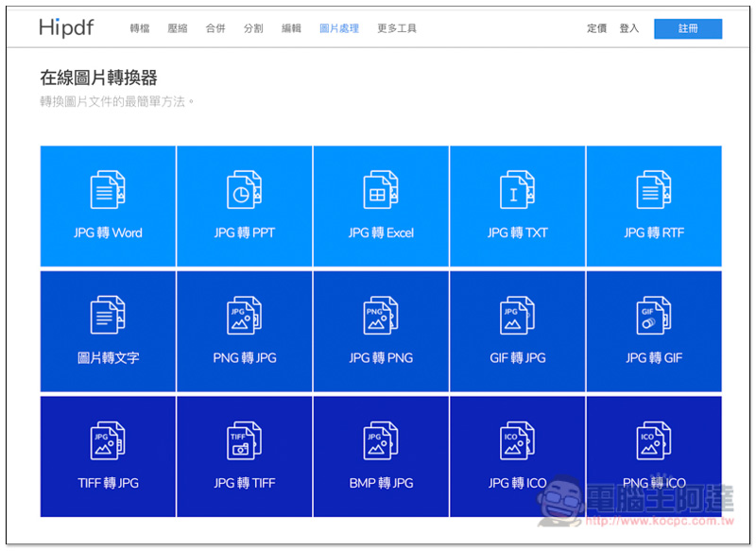This screenshot has width=756, height=551.
Task: Click the 在線圖片轉換器 page heading
Action: click(x=99, y=77)
